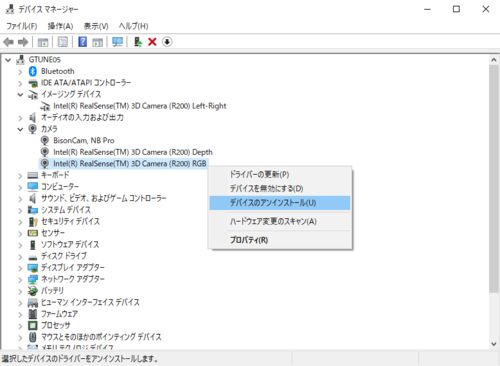500x366 pixels.
Task: Click the download arrow circle toolbar icon
Action: (167, 42)
